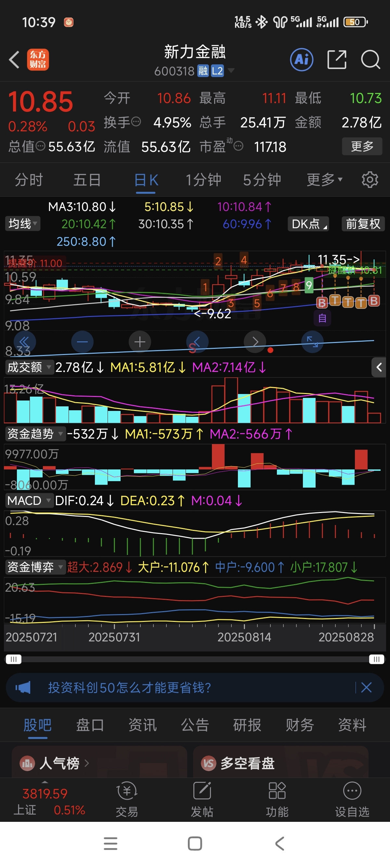
Task: Open 资讯 tab
Action: [142, 725]
